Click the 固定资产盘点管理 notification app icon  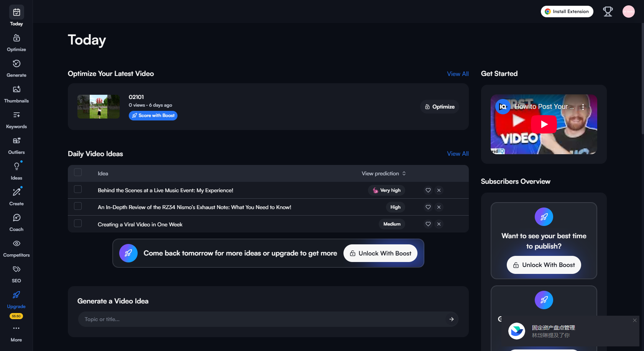[517, 331]
